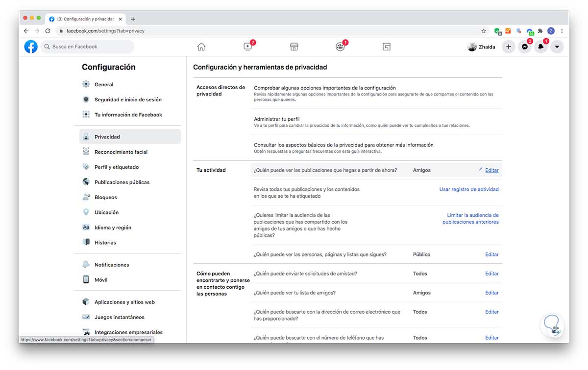
Task: Open the Groups icon
Action: click(x=340, y=47)
